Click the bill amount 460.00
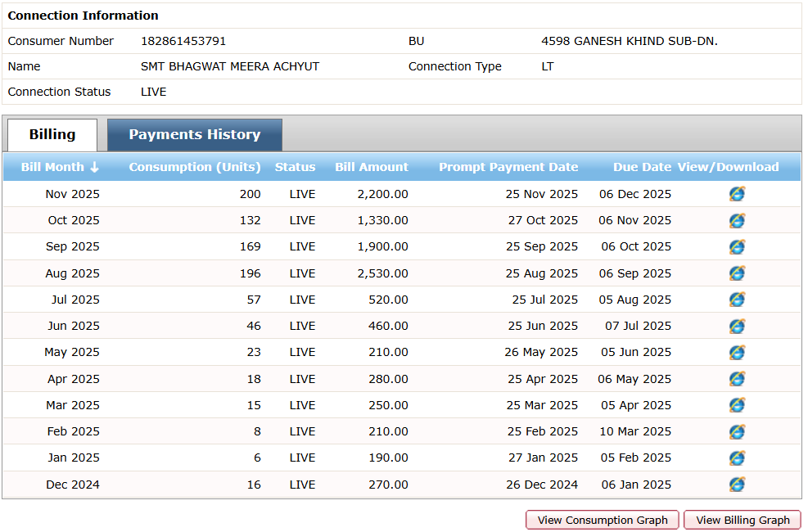 pyautogui.click(x=389, y=326)
